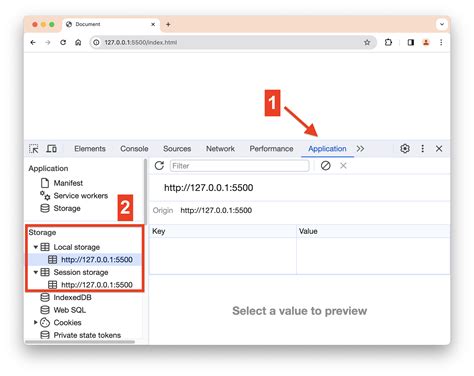Open the Extensions puzzle icon

tap(388, 42)
